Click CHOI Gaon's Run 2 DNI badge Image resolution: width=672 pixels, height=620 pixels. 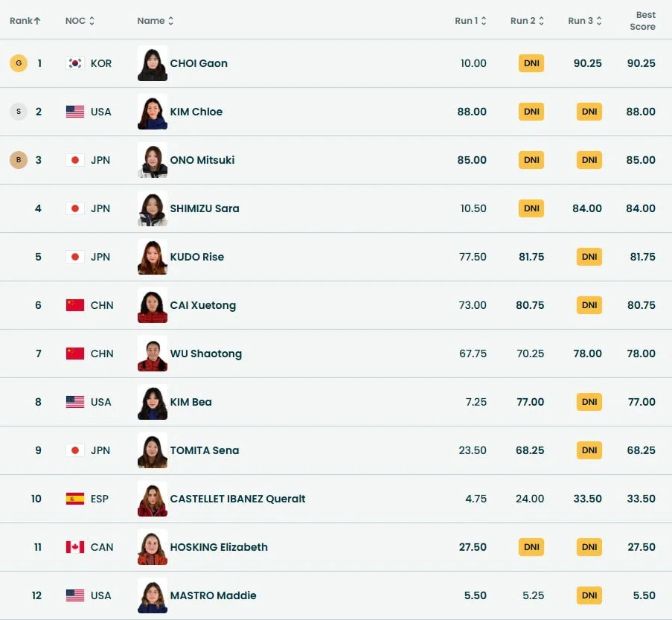pos(531,63)
